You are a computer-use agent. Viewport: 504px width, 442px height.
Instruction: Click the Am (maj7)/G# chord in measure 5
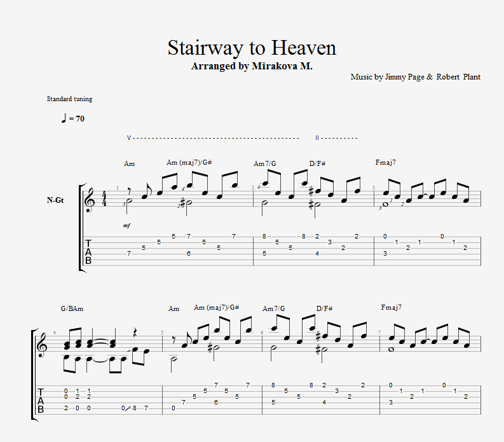click(x=216, y=308)
